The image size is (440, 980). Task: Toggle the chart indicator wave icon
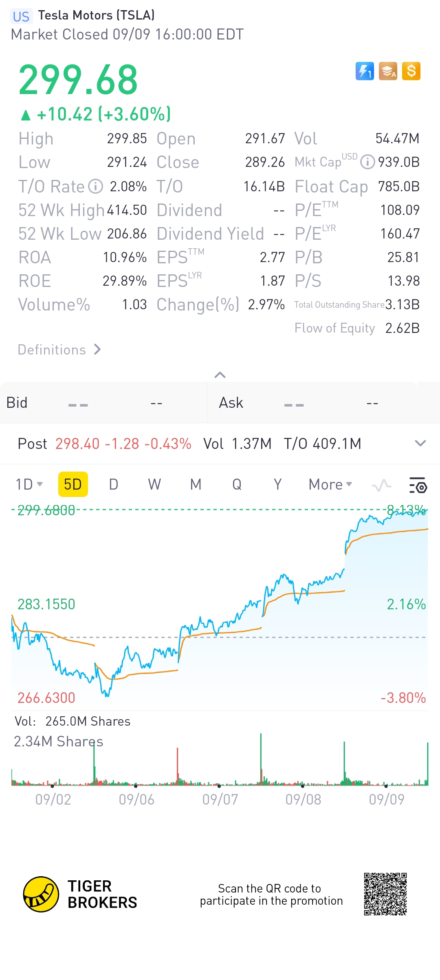[381, 485]
